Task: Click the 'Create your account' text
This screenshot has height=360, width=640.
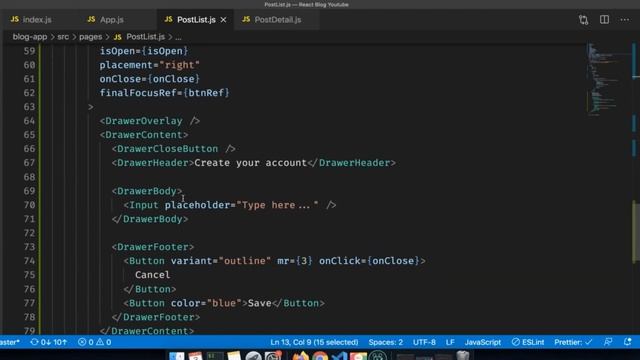Action: click(x=250, y=163)
